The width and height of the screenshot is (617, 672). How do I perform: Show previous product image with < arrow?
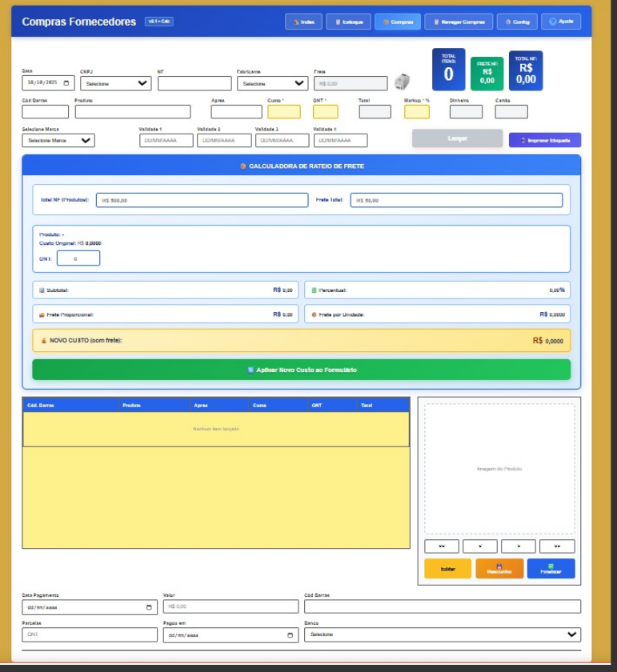pos(480,546)
